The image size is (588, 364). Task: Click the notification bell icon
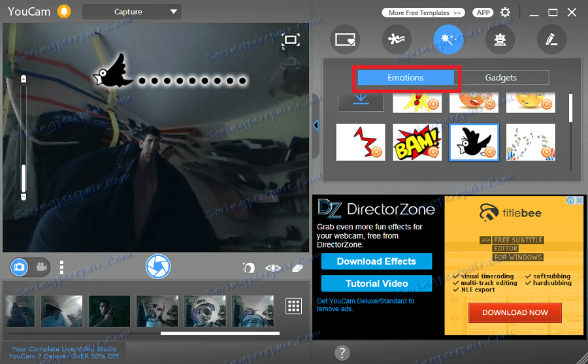pos(64,12)
